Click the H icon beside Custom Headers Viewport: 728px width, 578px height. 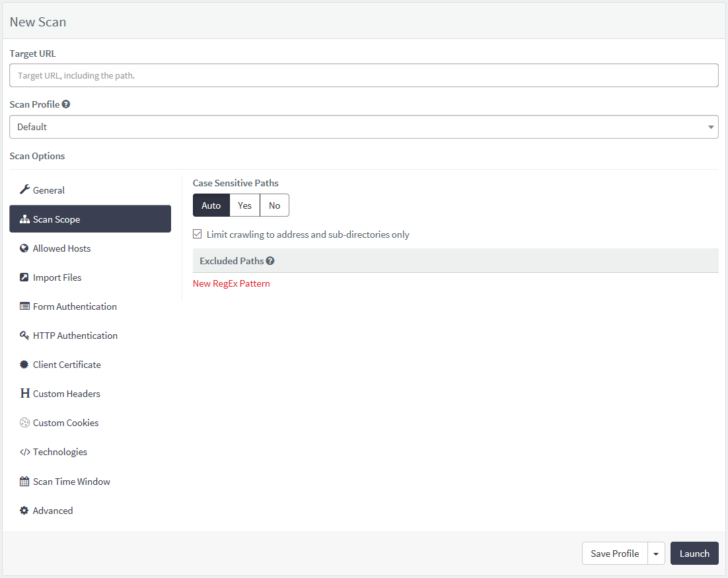(25, 393)
